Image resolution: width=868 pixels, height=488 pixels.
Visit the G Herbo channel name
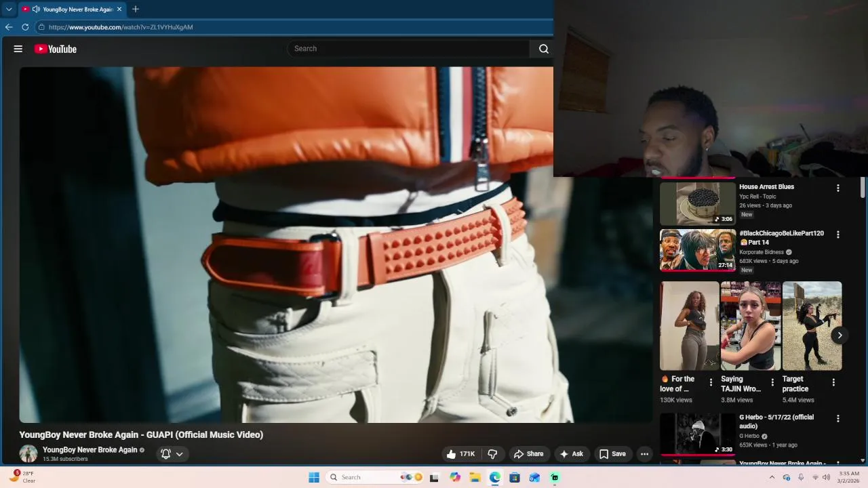click(749, 436)
